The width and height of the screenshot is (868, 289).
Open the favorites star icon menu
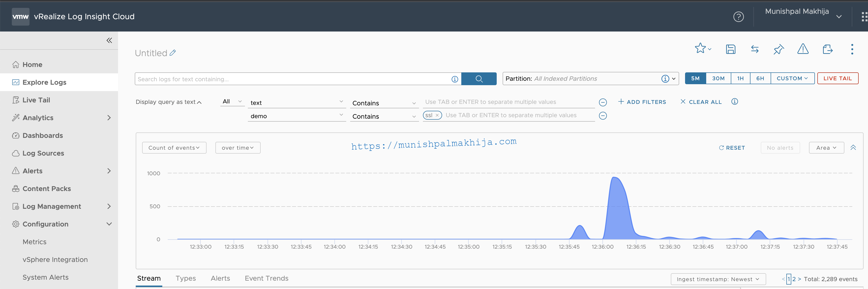pyautogui.click(x=703, y=48)
